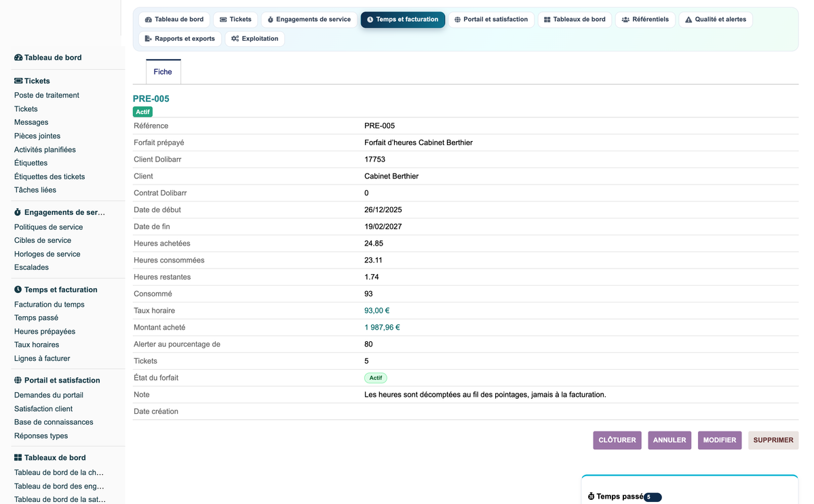Click the grid icon in the Tableaux de bord top tab
Viewport: 814px width, 504px height.
coord(547,20)
